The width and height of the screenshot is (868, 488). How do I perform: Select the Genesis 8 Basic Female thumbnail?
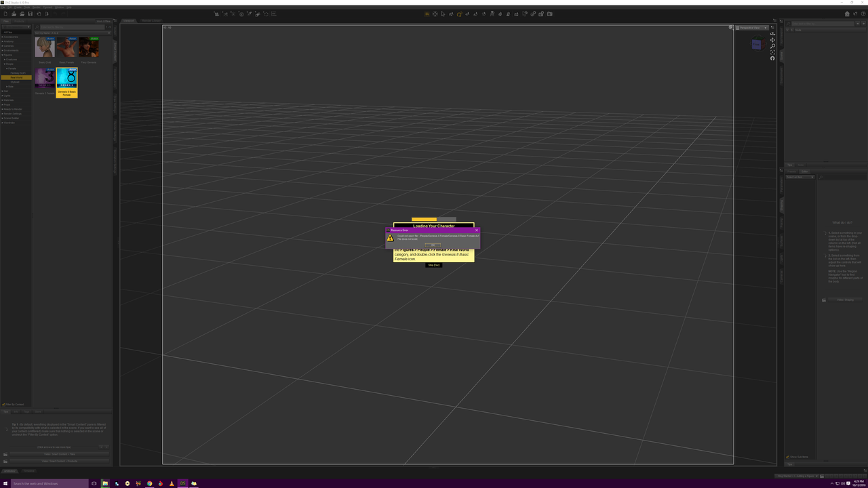point(66,82)
